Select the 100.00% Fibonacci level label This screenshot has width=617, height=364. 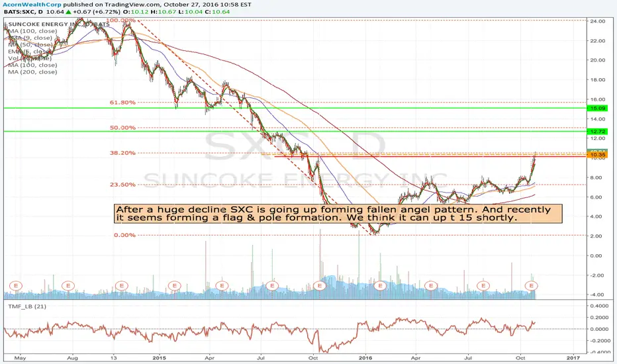(120, 20)
